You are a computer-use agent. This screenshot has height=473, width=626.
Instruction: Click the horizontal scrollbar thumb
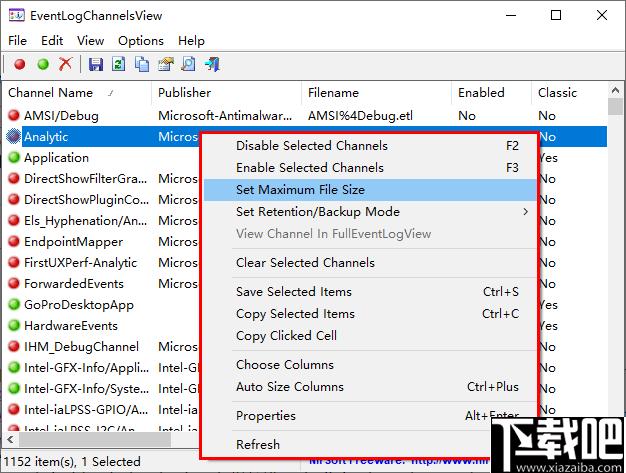click(95, 440)
